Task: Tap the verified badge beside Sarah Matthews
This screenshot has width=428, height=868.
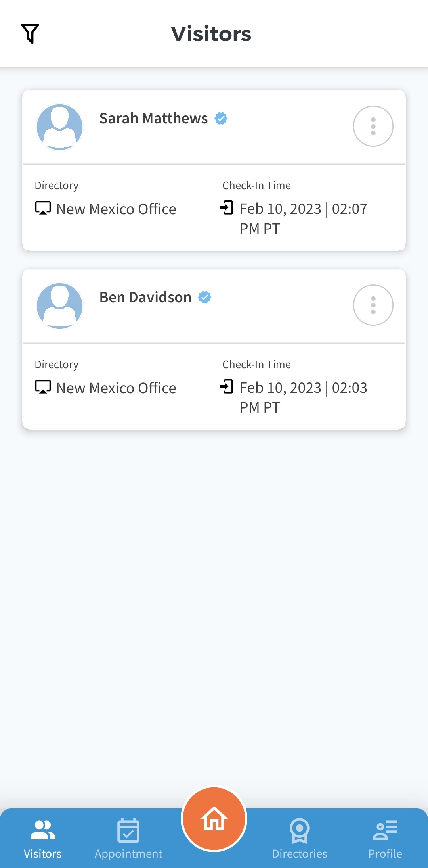Action: tap(221, 118)
